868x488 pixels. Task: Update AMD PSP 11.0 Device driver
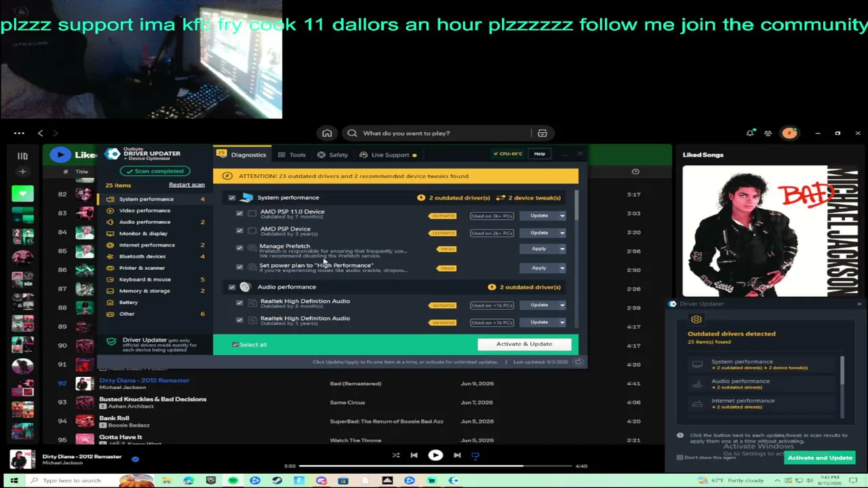[x=539, y=216]
